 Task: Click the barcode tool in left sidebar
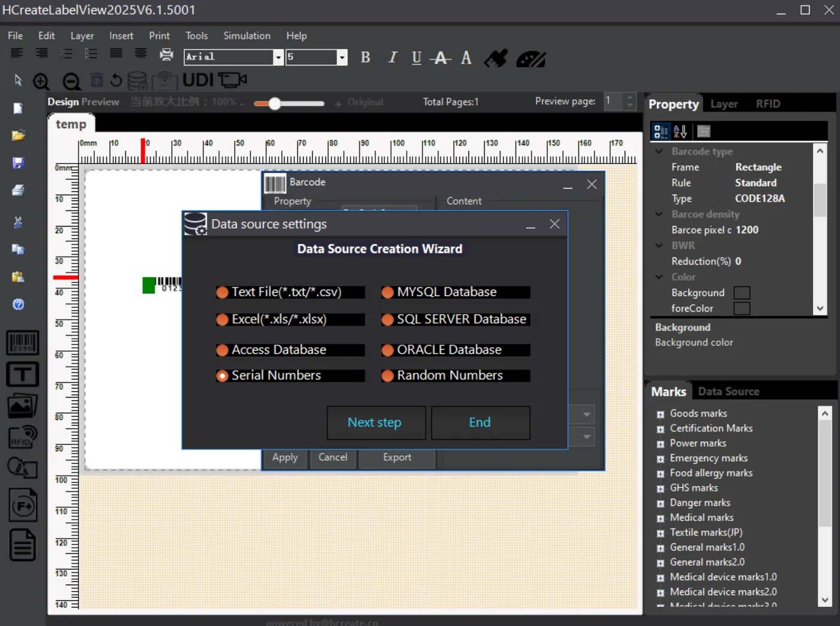point(22,342)
